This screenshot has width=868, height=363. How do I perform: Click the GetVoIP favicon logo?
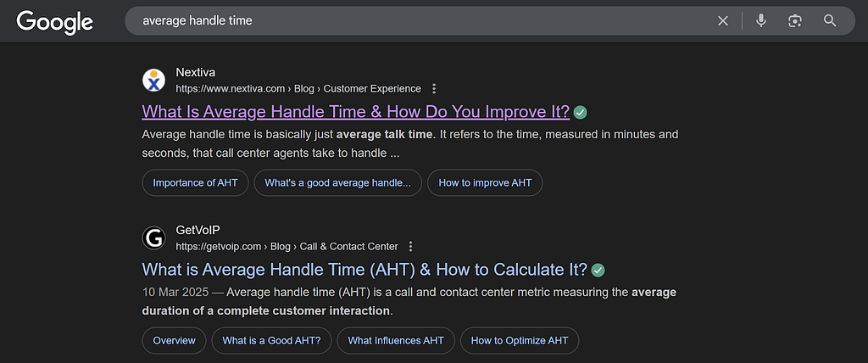tap(154, 238)
